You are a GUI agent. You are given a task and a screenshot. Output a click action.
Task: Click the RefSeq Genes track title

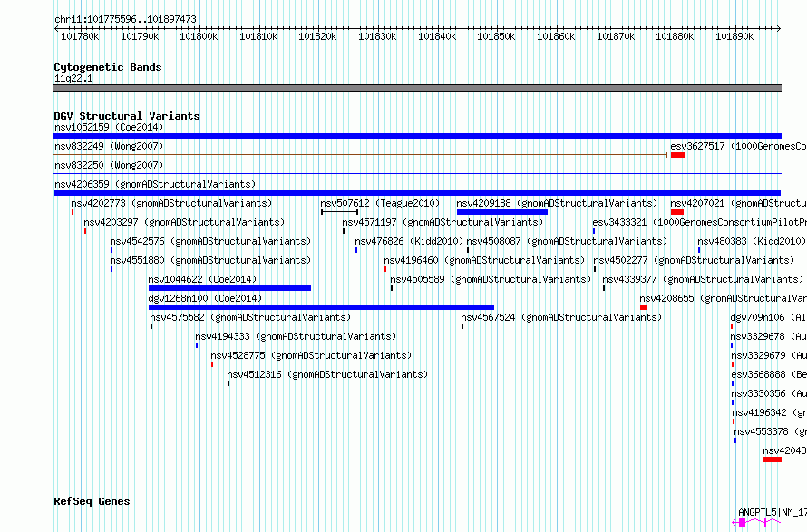[x=92, y=501]
